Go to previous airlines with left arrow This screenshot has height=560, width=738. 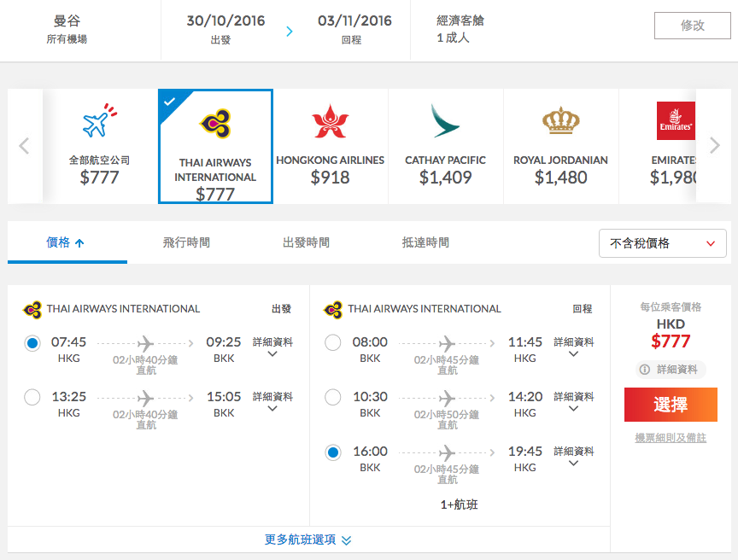tap(25, 145)
